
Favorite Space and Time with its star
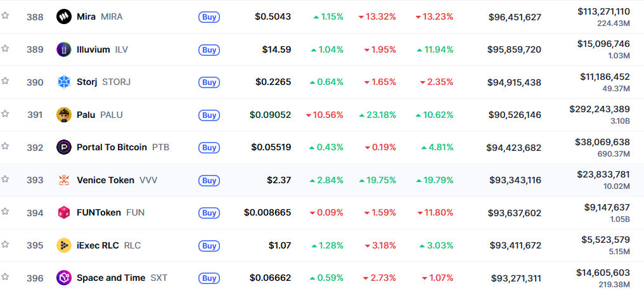click(5, 276)
